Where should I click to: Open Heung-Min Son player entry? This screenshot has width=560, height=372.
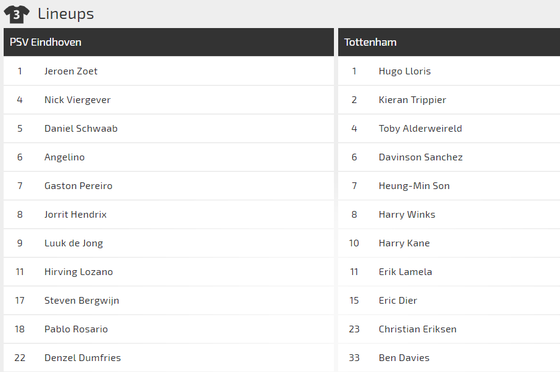tap(414, 186)
